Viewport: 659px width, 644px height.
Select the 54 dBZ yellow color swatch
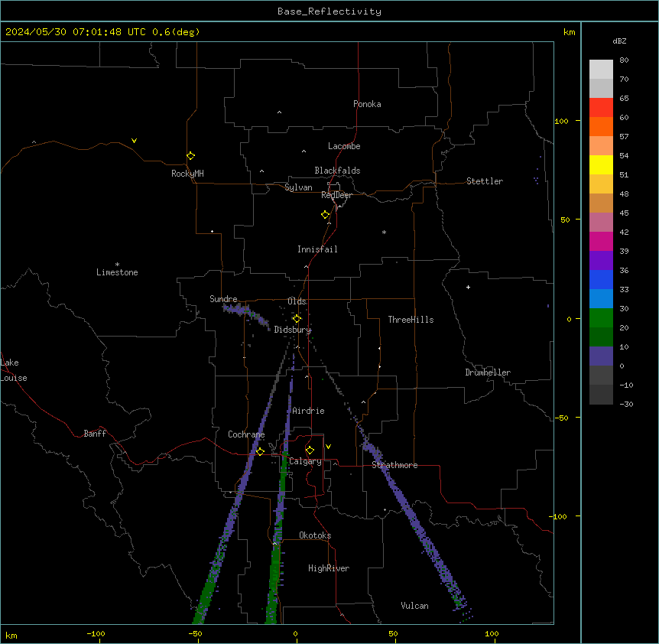tap(601, 164)
